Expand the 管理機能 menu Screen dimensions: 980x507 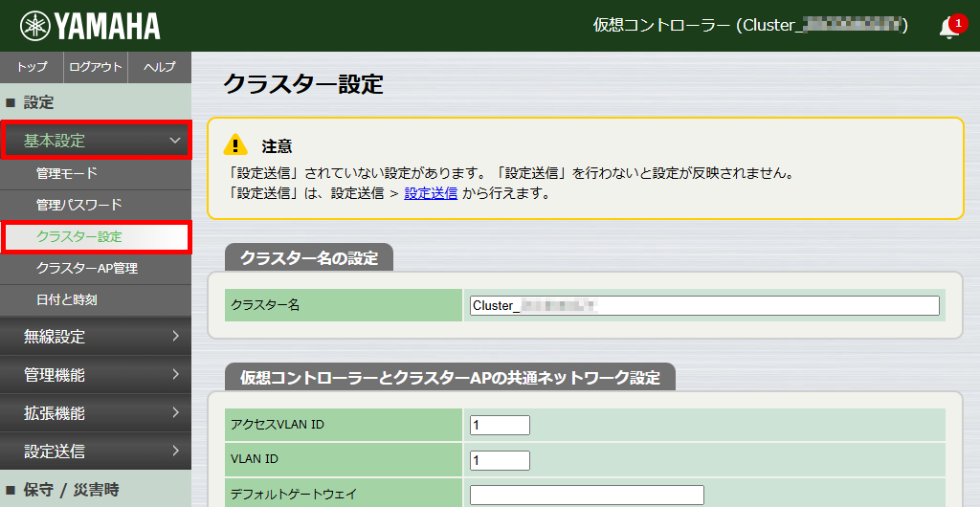point(96,375)
